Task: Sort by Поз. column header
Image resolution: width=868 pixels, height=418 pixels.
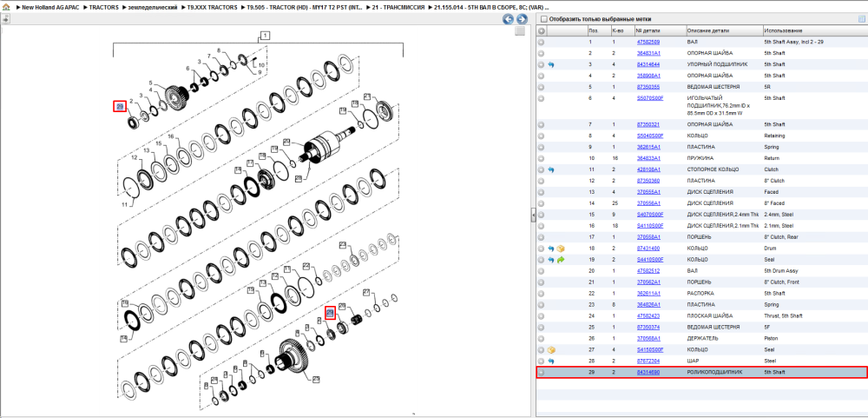Action: [598, 30]
